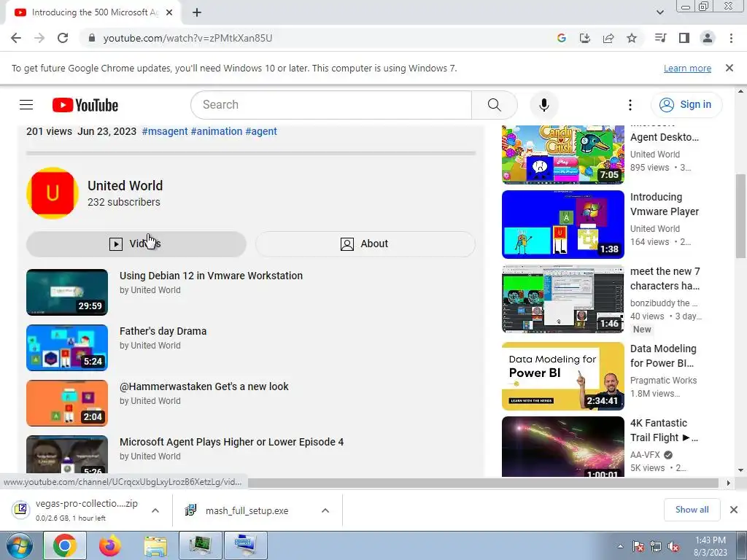
Task: Bookmark this tab with the star
Action: (x=632, y=38)
